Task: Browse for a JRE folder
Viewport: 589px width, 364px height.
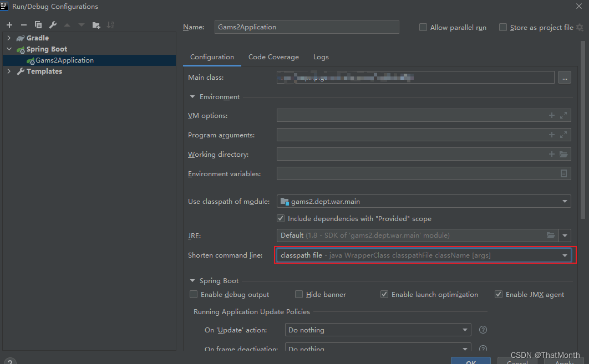Action: click(x=551, y=235)
